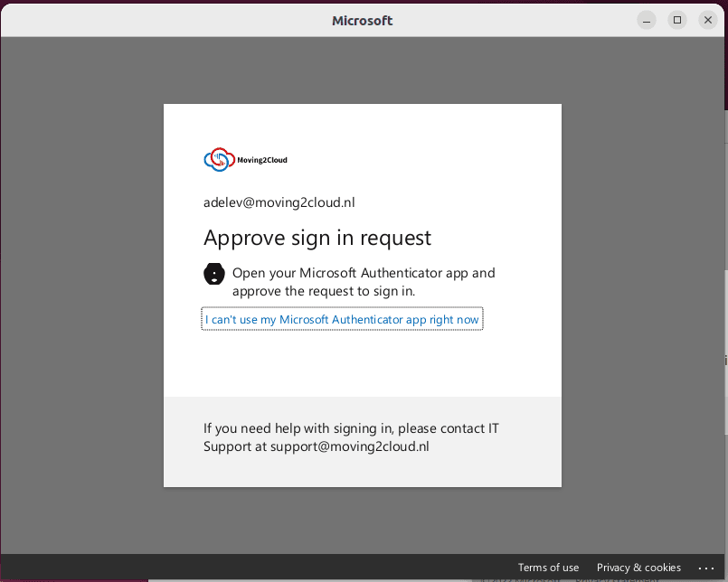This screenshot has height=582, width=728.
Task: Open the Terms of use link
Action: tap(548, 568)
